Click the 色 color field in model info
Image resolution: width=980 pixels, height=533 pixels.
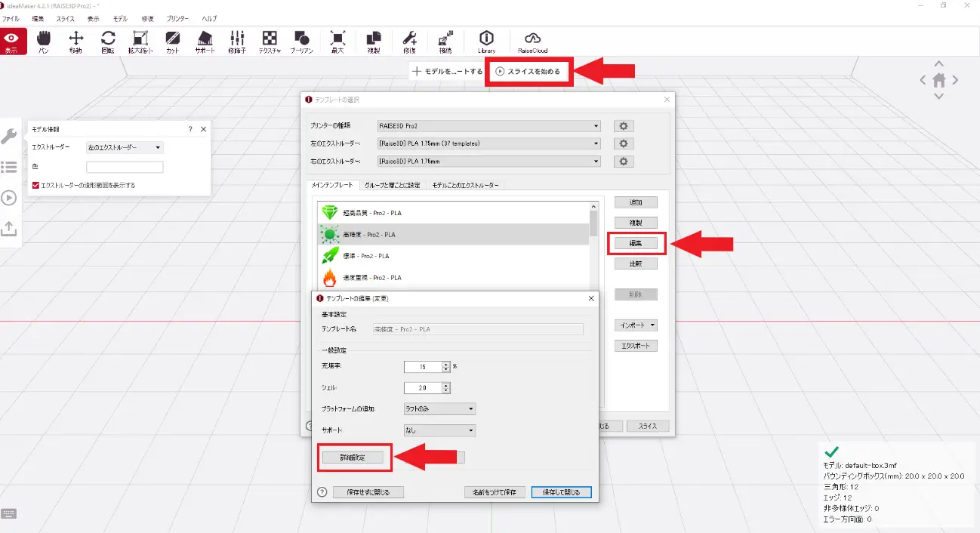[125, 168]
